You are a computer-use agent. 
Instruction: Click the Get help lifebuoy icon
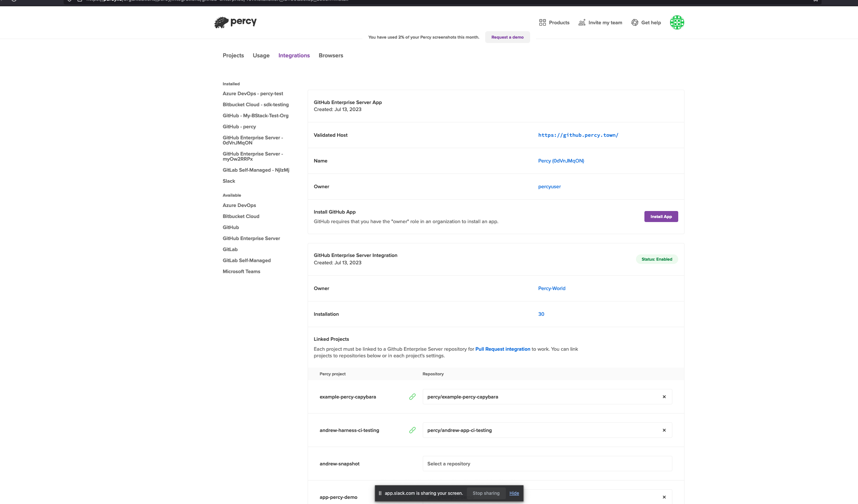click(x=634, y=22)
